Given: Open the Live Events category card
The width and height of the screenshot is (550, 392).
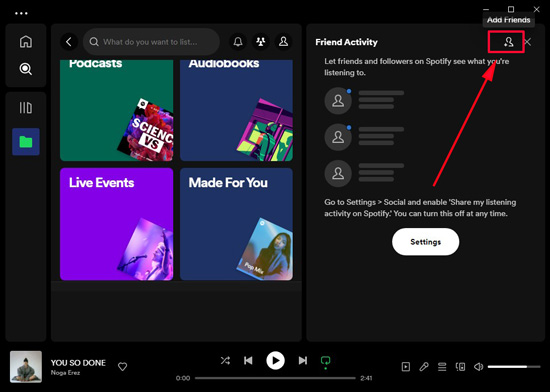Looking at the screenshot, I should tap(116, 224).
